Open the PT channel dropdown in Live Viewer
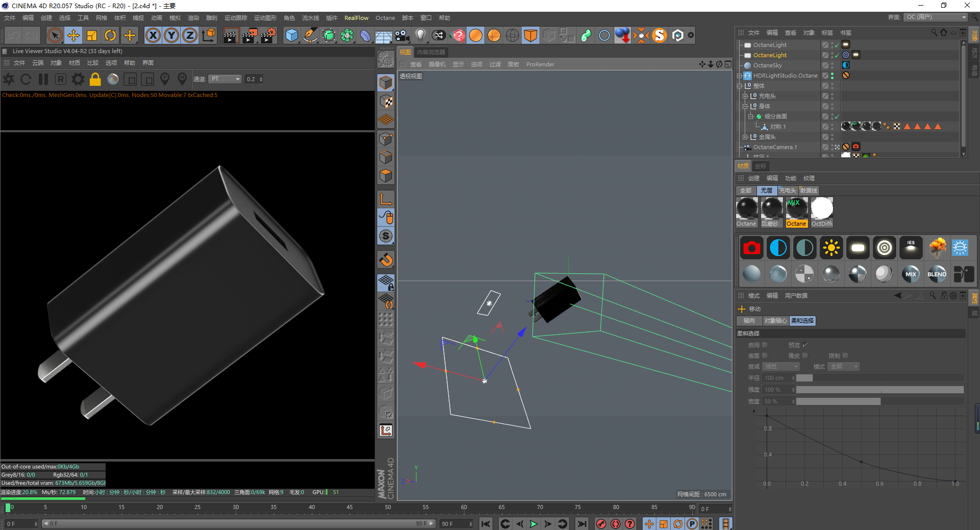Image resolution: width=980 pixels, height=530 pixels. [x=225, y=79]
